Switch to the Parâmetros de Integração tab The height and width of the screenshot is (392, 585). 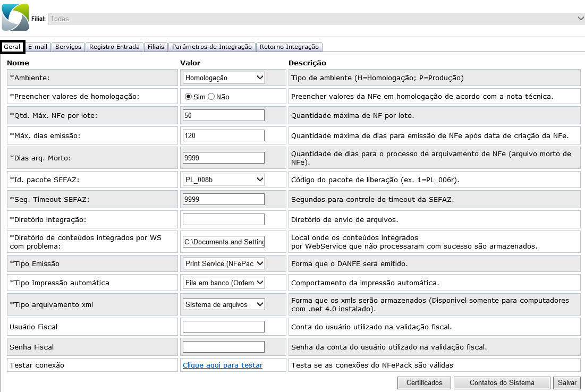(x=212, y=47)
